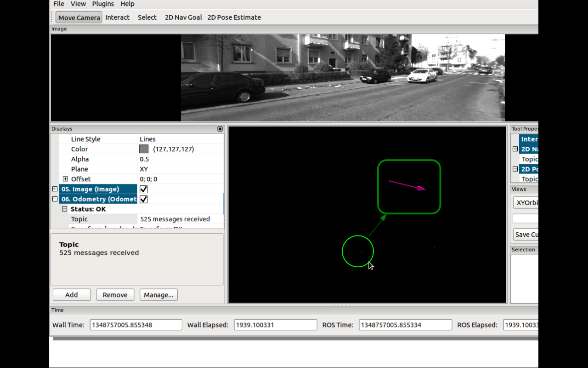Click the ROS Time field
This screenshot has height=368, width=588.
click(406, 325)
